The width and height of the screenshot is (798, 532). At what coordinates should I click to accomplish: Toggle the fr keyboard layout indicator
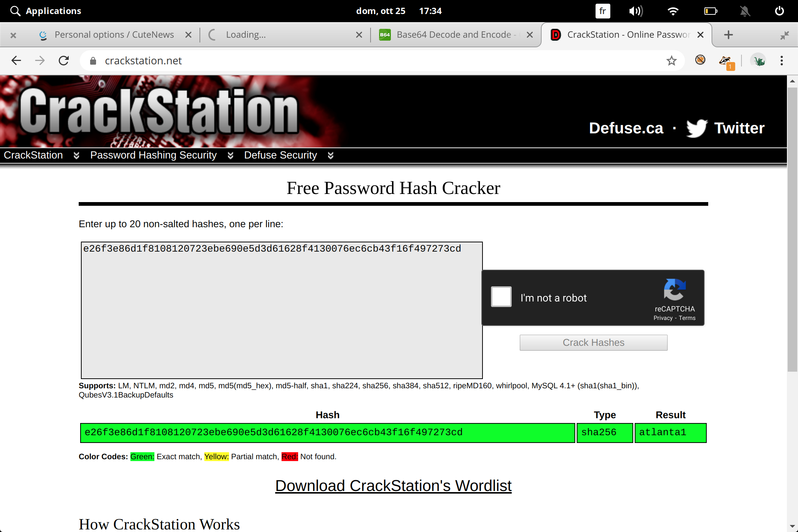(603, 11)
